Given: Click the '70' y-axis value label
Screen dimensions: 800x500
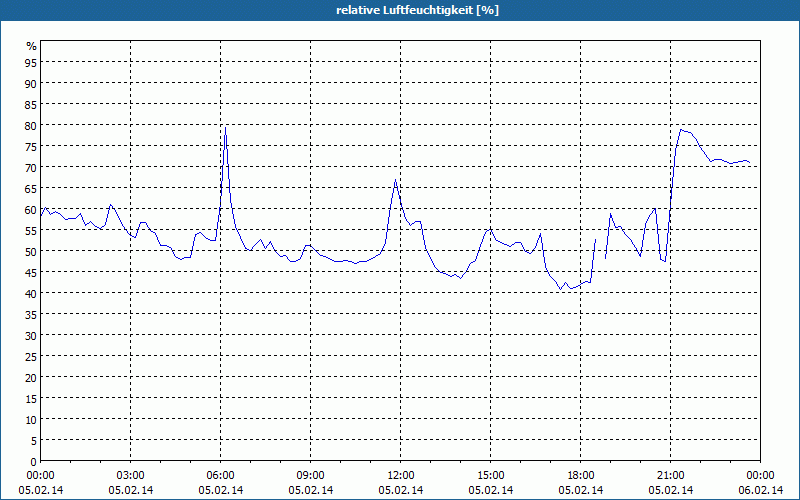Looking at the screenshot, I should 31,168.
